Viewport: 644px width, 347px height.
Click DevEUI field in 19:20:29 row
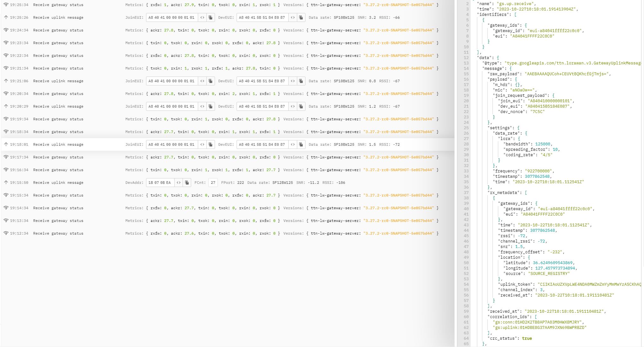(262, 106)
